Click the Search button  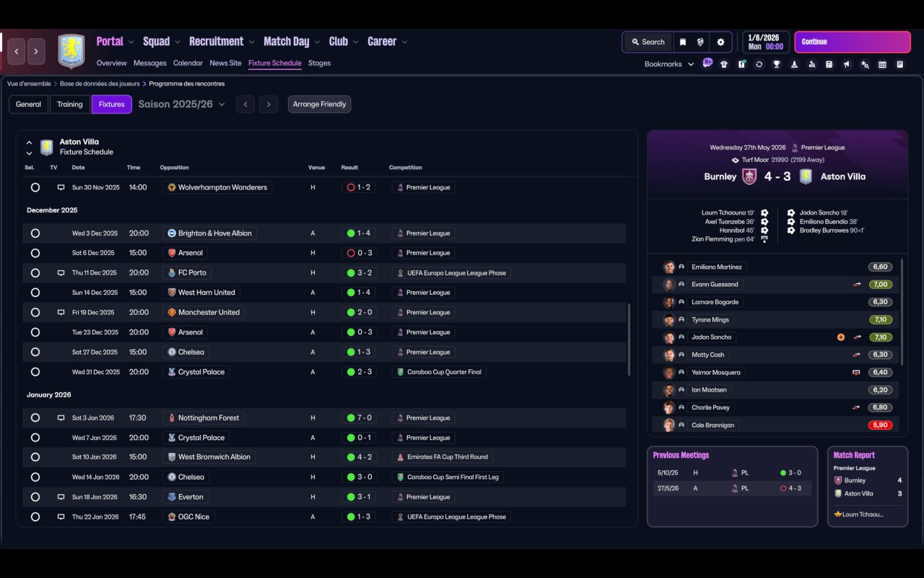tap(648, 42)
